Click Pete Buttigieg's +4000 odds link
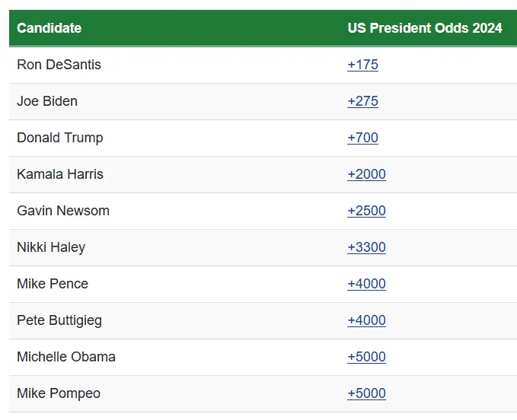The height and width of the screenshot is (420, 517). (x=366, y=320)
